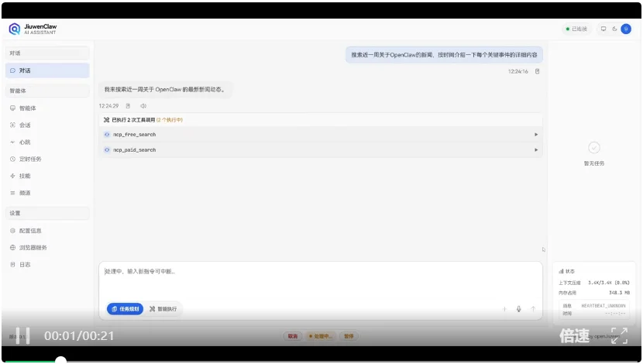Click the JiuwenClaw logo icon

[15, 29]
